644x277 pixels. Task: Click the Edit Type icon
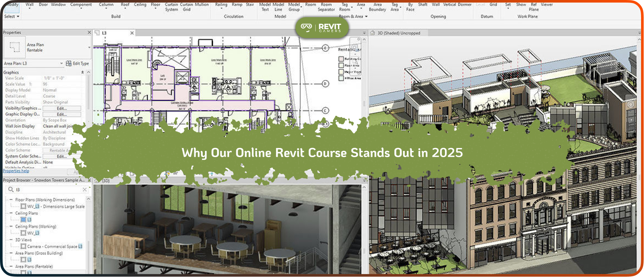pyautogui.click(x=69, y=64)
